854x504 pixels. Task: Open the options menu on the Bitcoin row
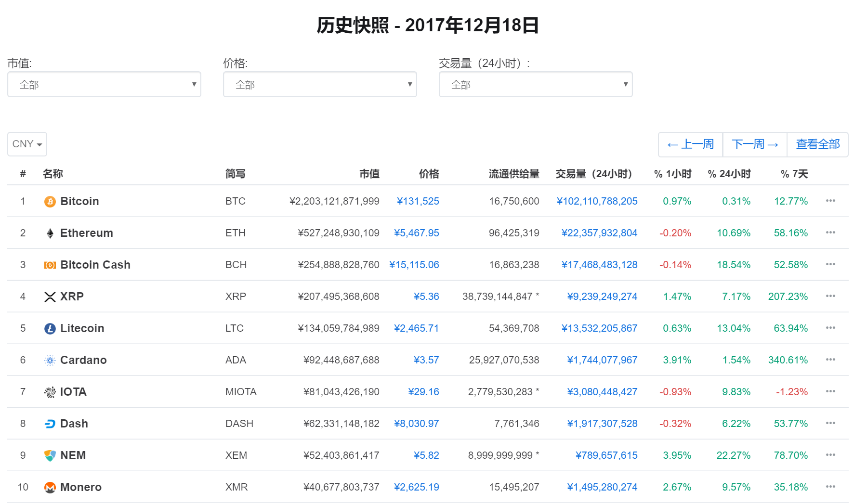(x=830, y=201)
